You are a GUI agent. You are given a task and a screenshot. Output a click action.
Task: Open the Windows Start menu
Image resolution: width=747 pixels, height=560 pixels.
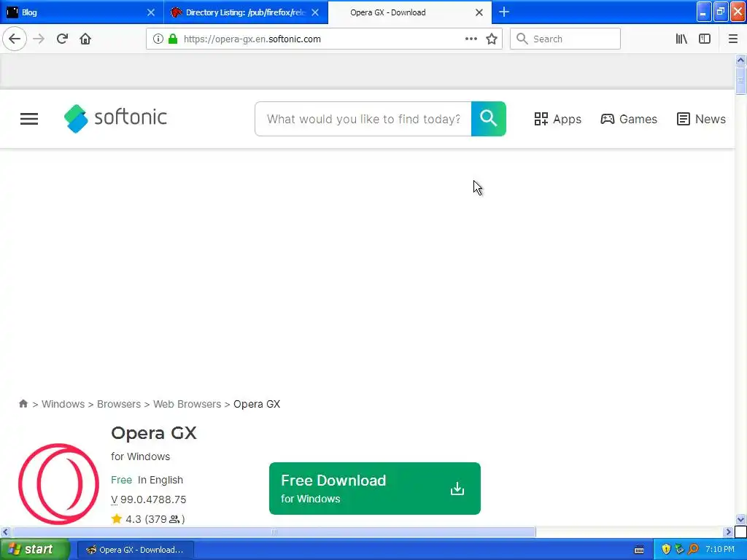click(35, 549)
